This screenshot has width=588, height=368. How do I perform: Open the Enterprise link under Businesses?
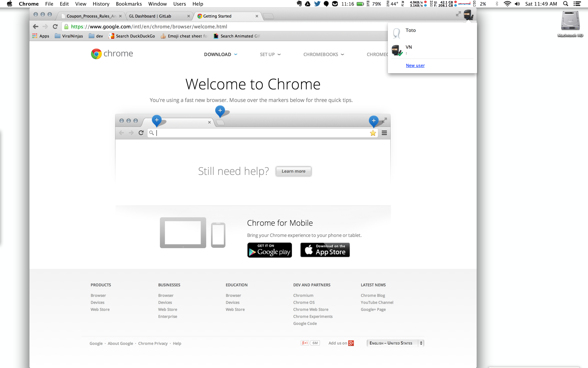[x=168, y=317]
